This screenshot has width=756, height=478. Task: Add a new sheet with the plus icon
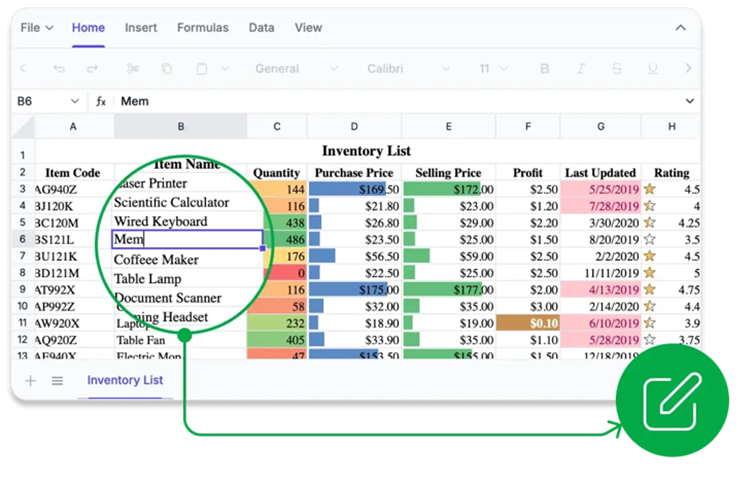point(30,381)
